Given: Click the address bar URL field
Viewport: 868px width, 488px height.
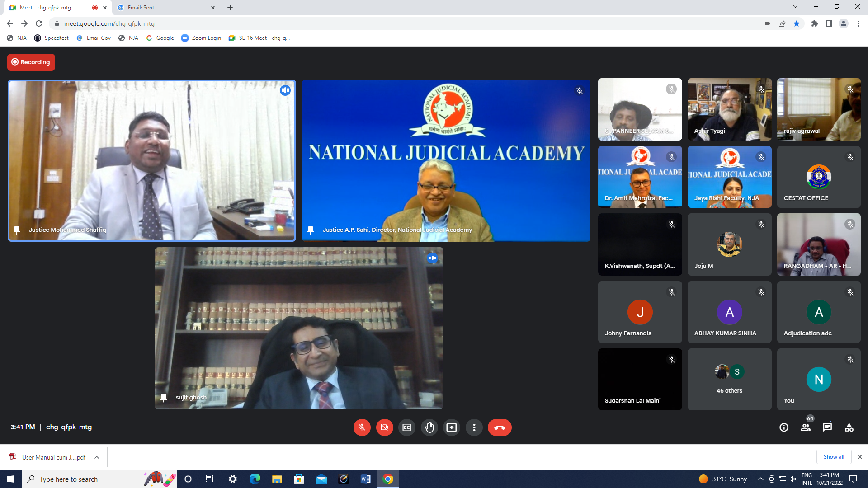Looking at the screenshot, I should (407, 23).
